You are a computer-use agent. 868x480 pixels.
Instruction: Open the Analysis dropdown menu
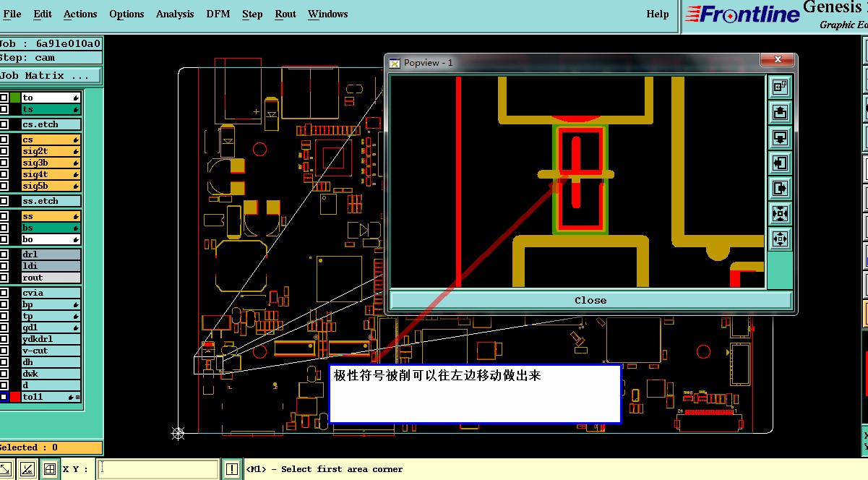pos(175,14)
